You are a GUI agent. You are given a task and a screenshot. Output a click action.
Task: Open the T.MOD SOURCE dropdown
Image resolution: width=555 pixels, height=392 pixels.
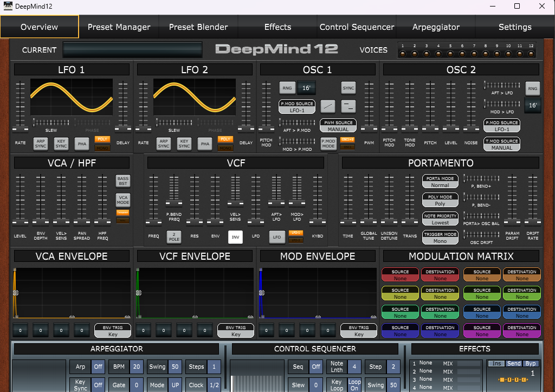(501, 144)
